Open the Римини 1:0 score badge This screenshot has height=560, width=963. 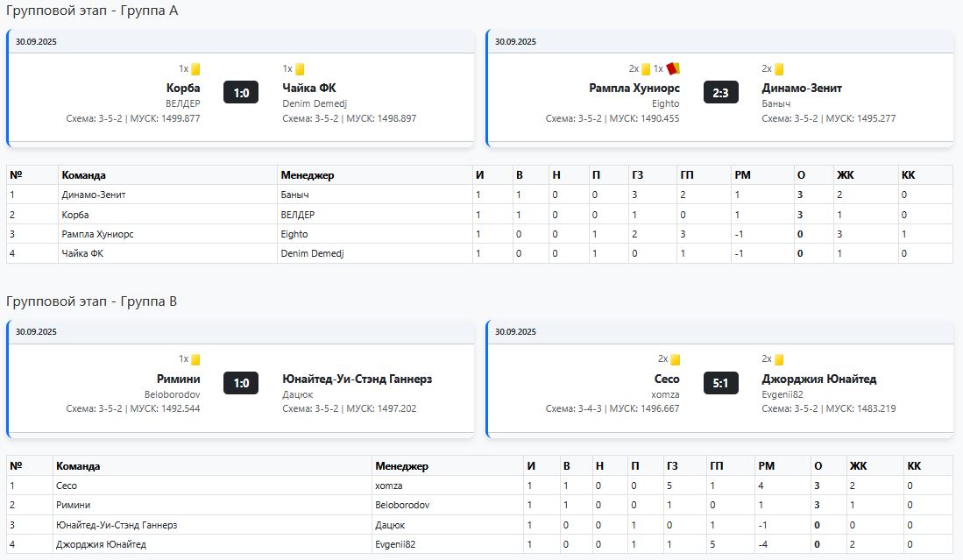[241, 383]
